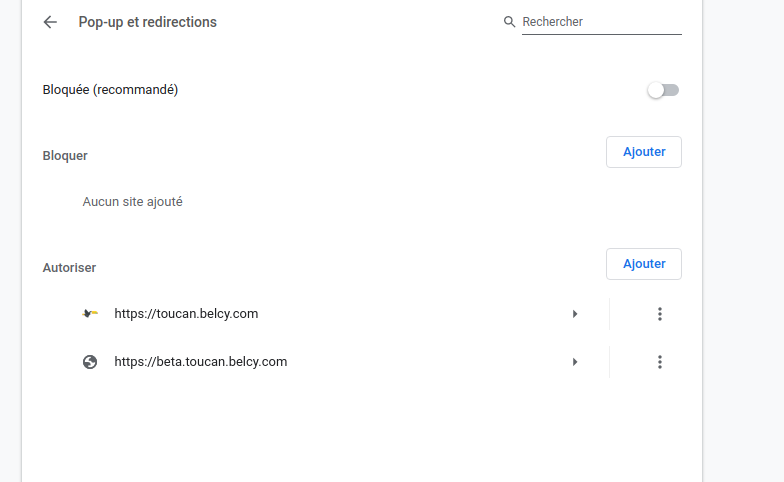Click Ajouter in the Bloquer section

tap(644, 152)
